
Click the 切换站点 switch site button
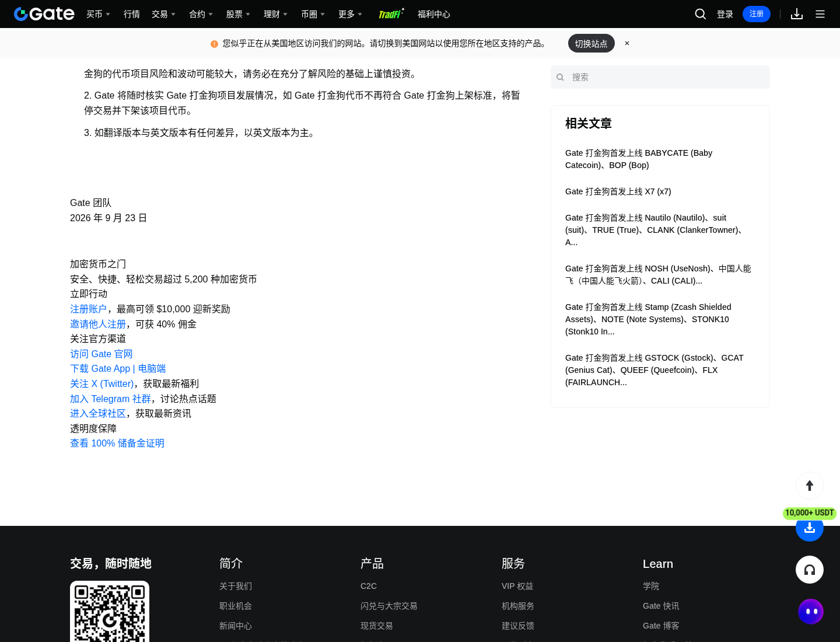click(591, 43)
